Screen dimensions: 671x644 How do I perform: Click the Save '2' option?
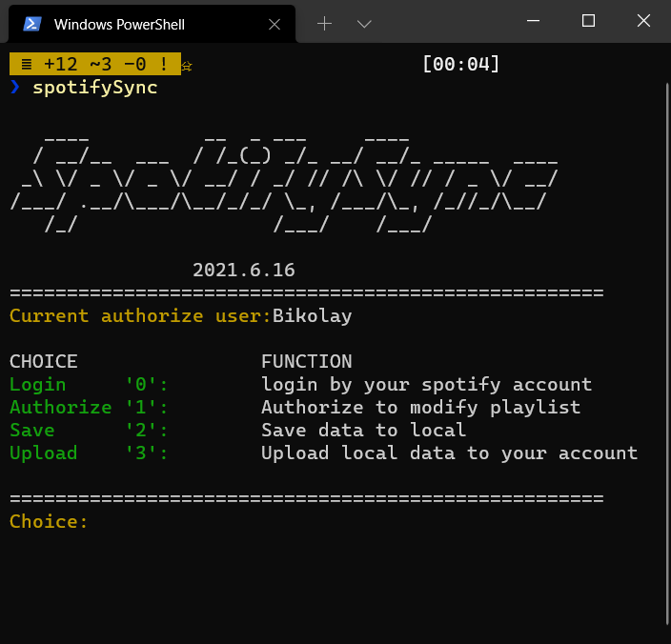[x=89, y=430]
